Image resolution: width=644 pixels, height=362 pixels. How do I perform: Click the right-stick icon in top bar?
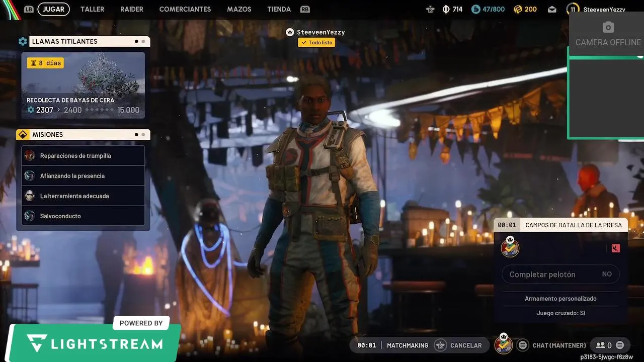[430, 9]
